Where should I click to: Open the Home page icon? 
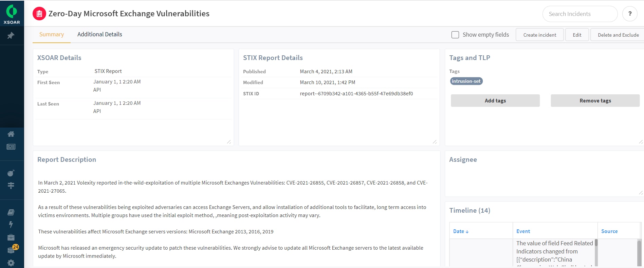(x=11, y=134)
